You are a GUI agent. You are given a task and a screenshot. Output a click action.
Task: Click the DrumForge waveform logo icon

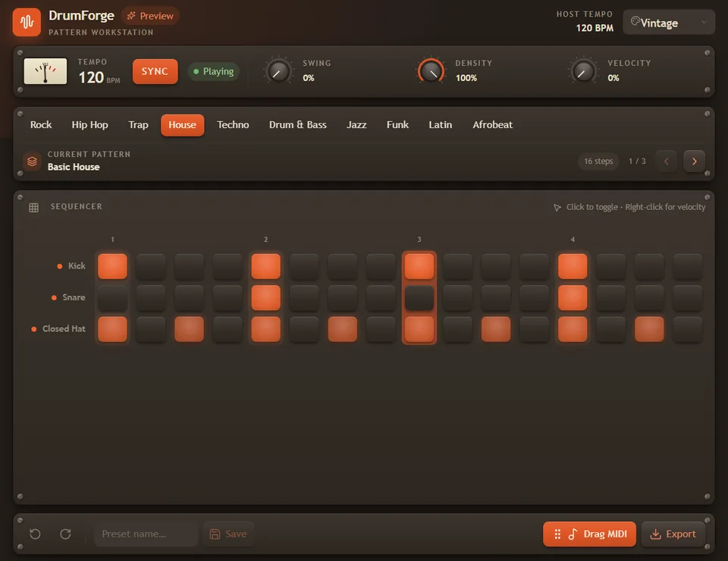click(27, 22)
